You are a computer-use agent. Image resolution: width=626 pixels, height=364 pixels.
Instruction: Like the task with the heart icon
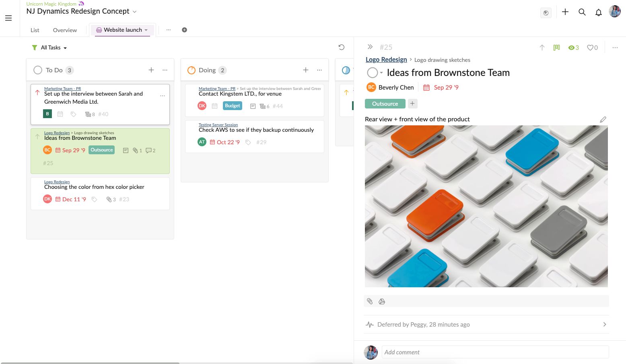(x=592, y=47)
